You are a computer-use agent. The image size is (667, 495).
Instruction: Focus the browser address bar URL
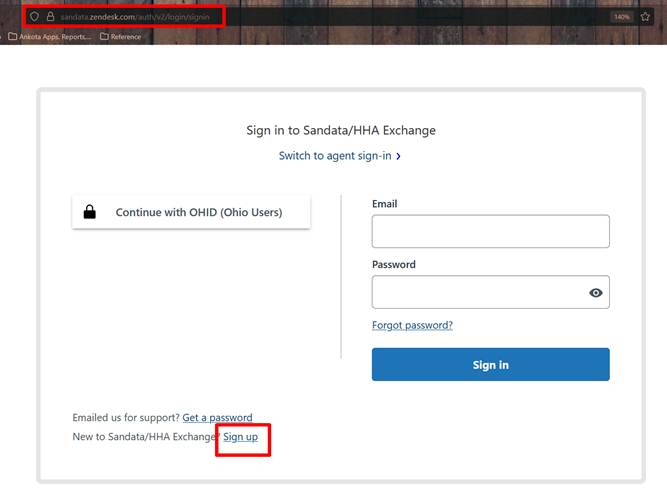(x=140, y=17)
